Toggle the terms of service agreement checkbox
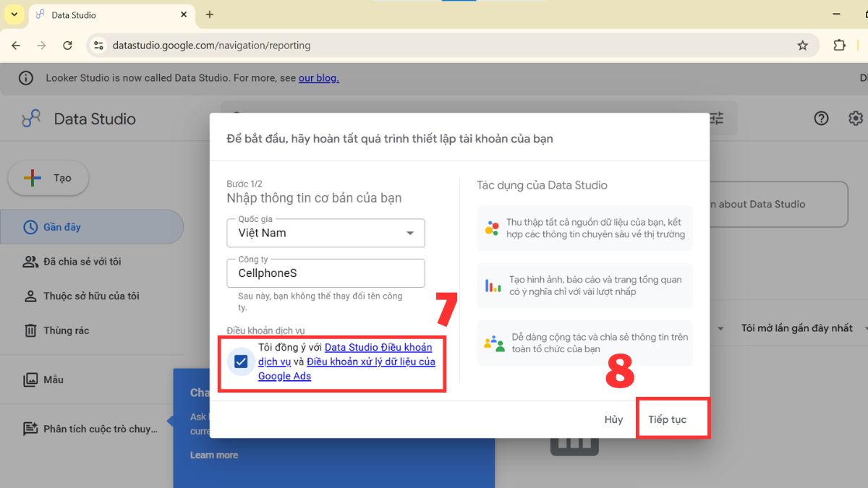Viewport: 868px width, 488px height. coord(241,361)
